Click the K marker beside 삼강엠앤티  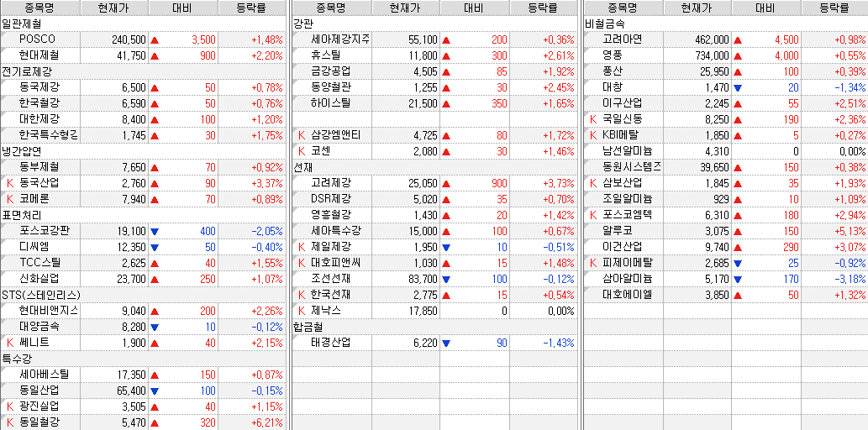click(302, 135)
